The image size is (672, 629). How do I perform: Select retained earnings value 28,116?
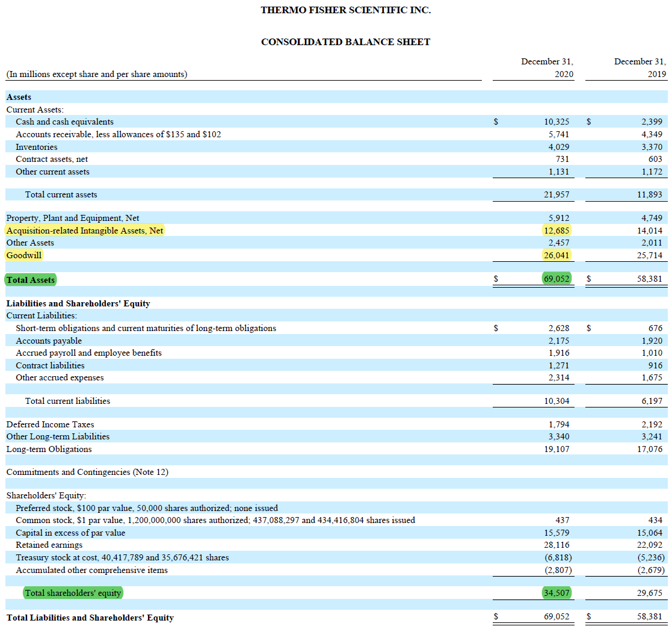[556, 545]
